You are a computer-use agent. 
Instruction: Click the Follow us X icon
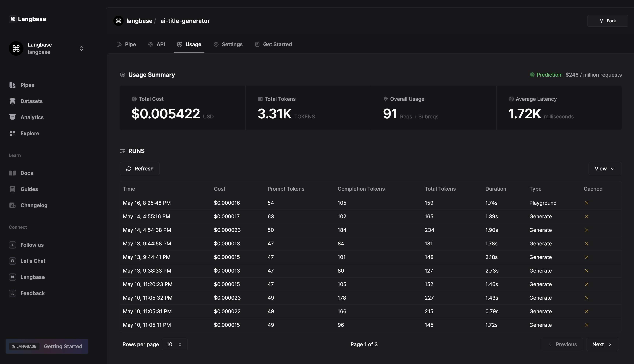[x=12, y=245]
